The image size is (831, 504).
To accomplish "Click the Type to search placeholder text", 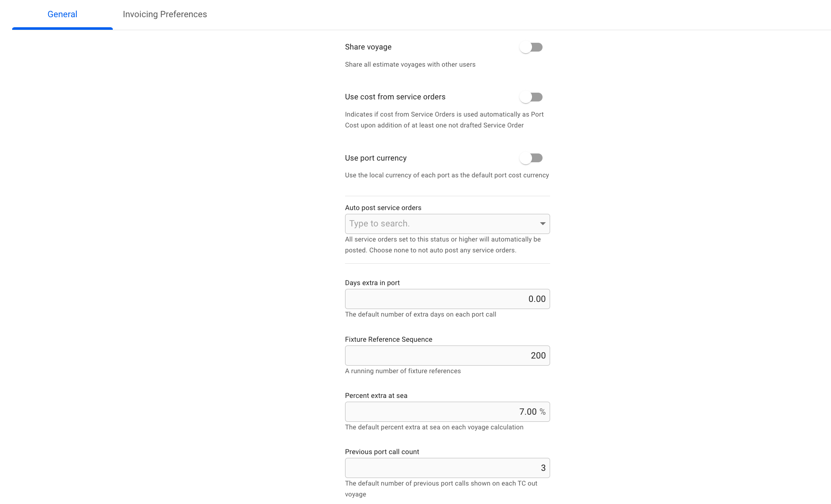I will [379, 224].
